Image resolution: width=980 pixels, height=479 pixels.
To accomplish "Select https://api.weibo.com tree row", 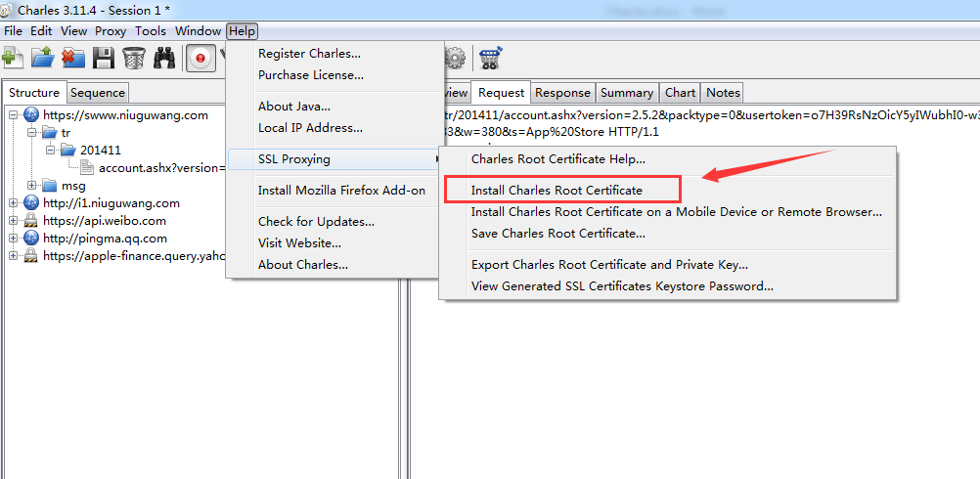I will tap(104, 221).
